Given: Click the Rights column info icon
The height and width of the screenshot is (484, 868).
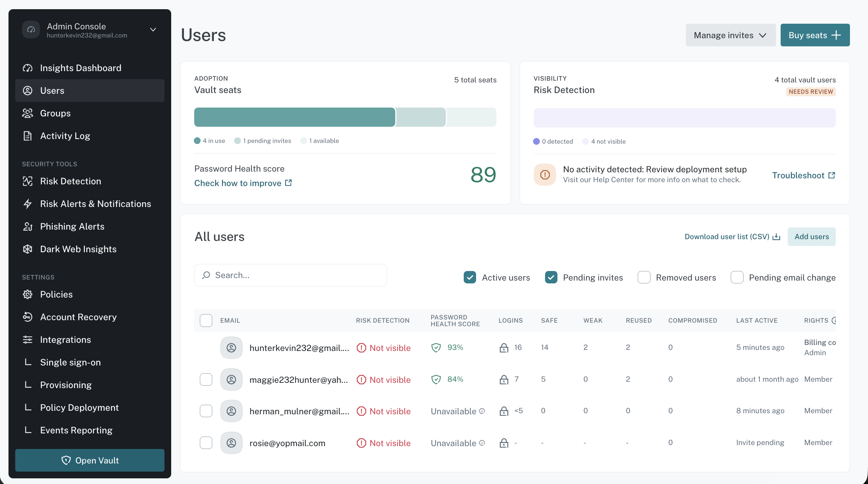Looking at the screenshot, I should [834, 321].
